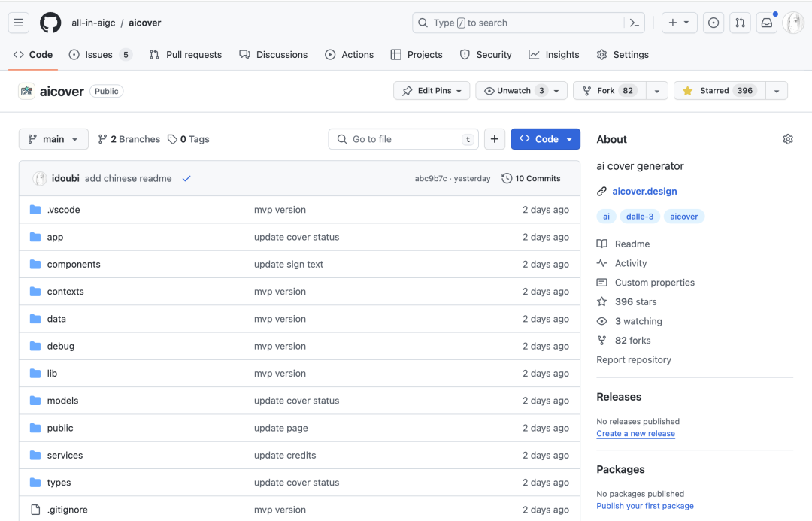Open the components folder
812x521 pixels.
(x=74, y=264)
